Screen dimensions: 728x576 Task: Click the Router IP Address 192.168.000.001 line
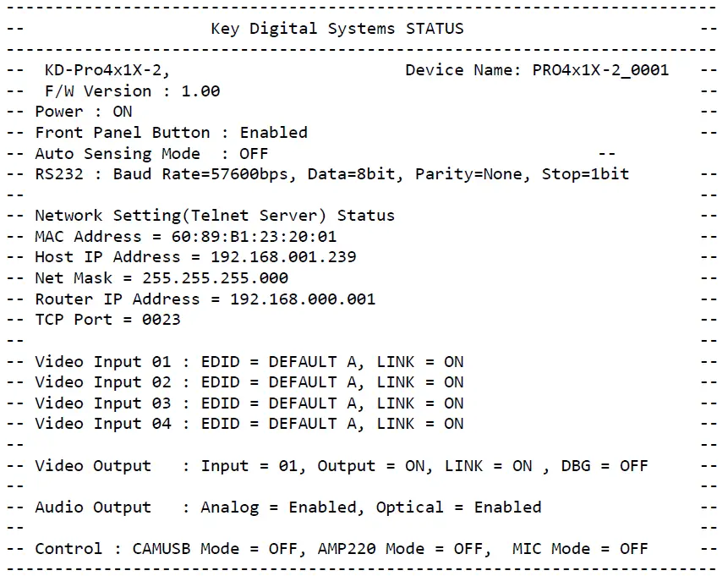205,299
